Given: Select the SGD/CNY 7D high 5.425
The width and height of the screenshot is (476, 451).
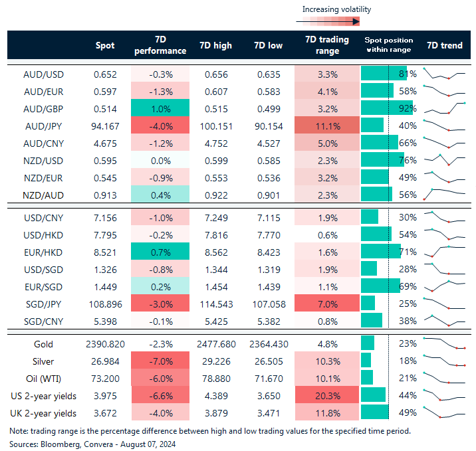Looking at the screenshot, I should pyautogui.click(x=216, y=321).
